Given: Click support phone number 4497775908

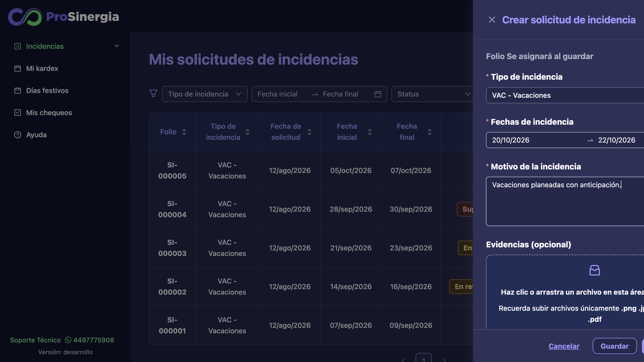Looking at the screenshot, I should 94,340.
